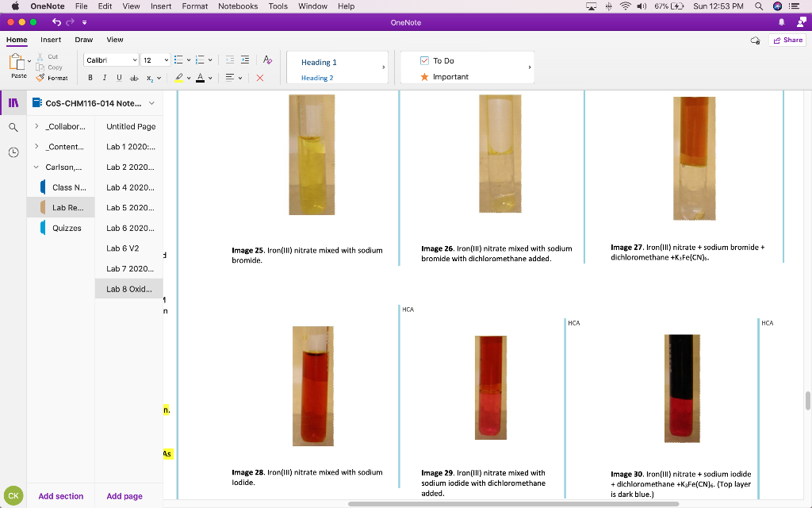
Task: Apply the Heading 2 style
Action: tap(317, 78)
